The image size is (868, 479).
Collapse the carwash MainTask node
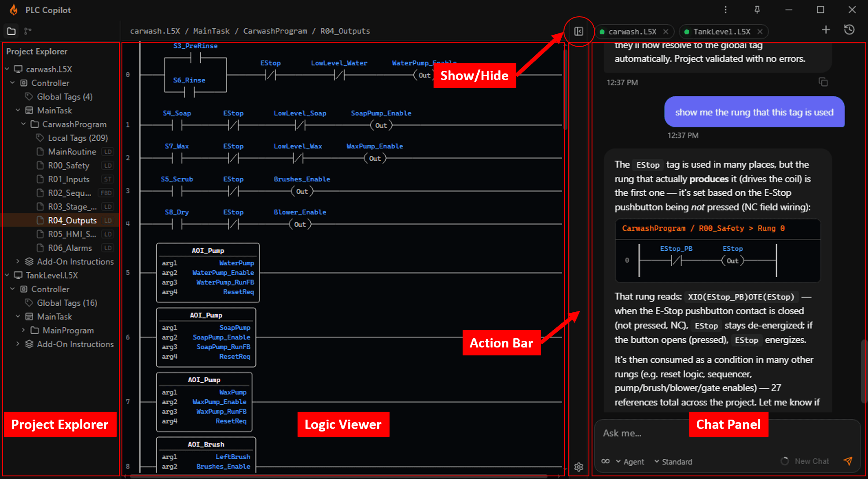(18, 110)
